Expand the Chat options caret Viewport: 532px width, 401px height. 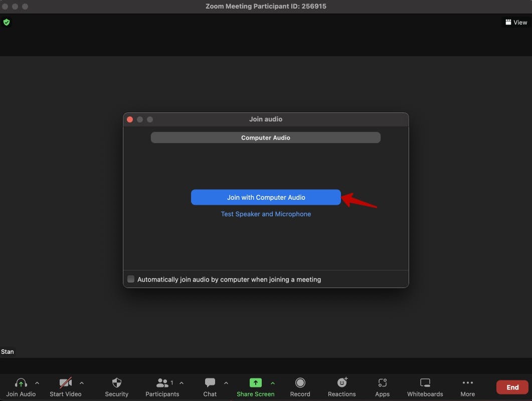226,383
